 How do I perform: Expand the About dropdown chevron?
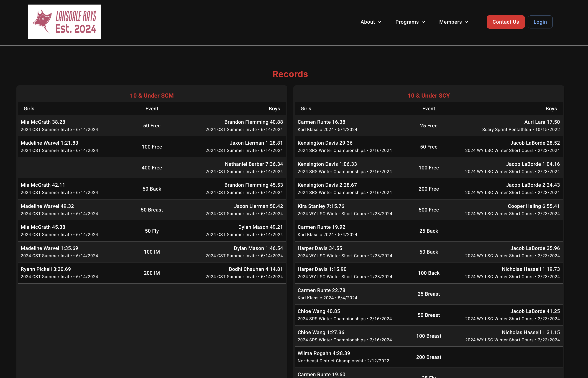[379, 22]
